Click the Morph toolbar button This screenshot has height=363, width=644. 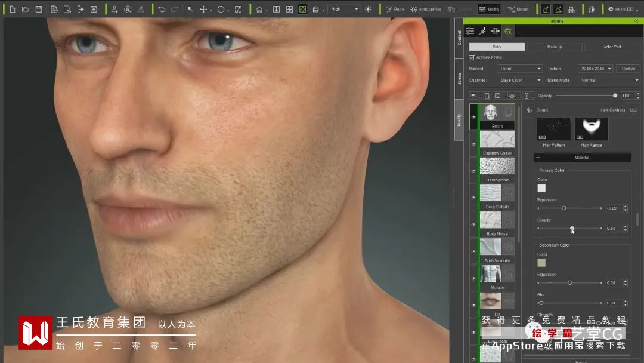pos(518,9)
